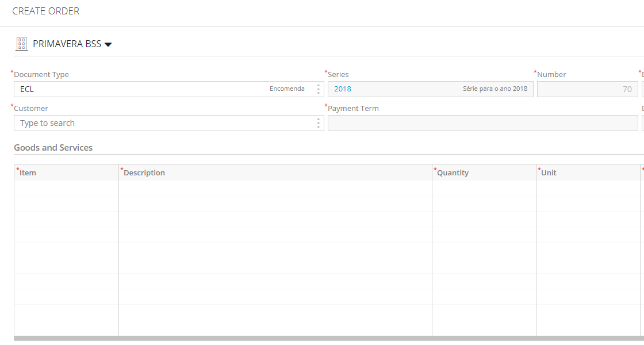This screenshot has width=644, height=345.
Task: Select first empty Unit cell
Action: tap(588, 188)
